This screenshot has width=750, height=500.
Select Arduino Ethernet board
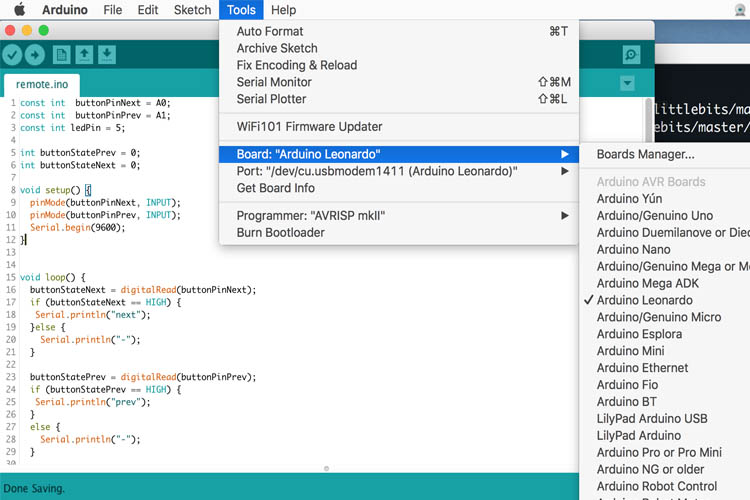[664, 368]
